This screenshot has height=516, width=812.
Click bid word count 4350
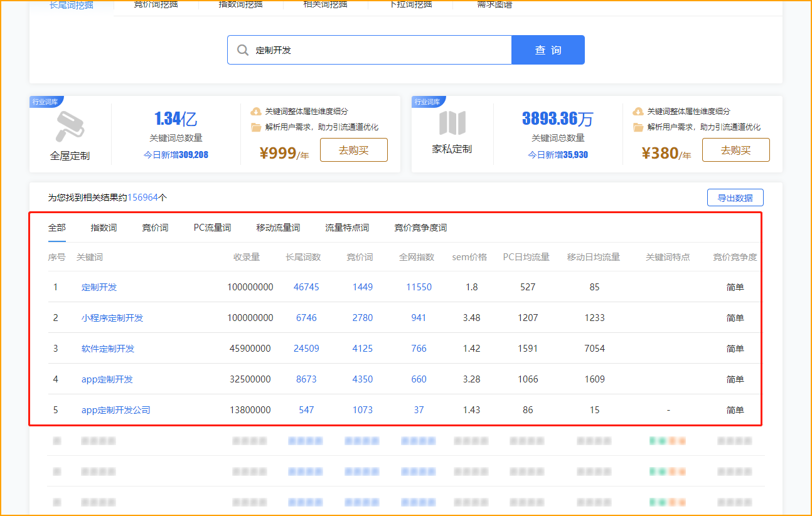tap(363, 379)
